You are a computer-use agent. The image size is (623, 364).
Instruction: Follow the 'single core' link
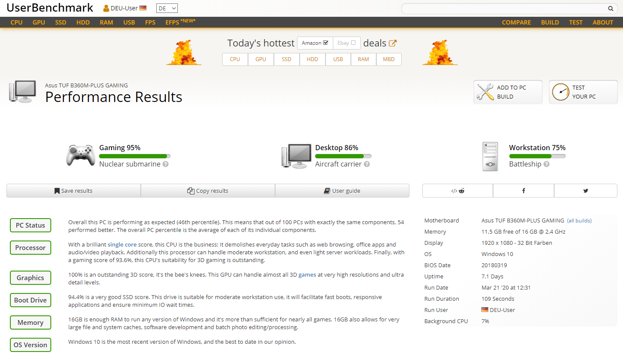pyautogui.click(x=122, y=244)
